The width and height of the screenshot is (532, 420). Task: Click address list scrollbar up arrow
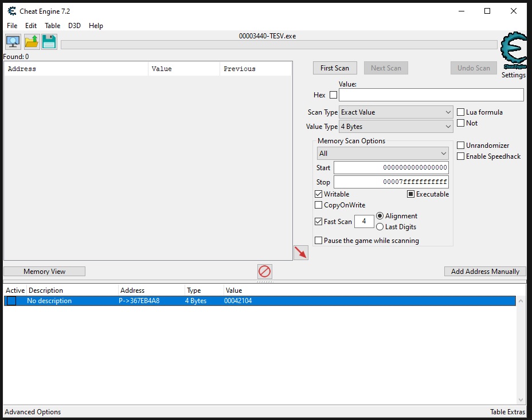point(521,301)
